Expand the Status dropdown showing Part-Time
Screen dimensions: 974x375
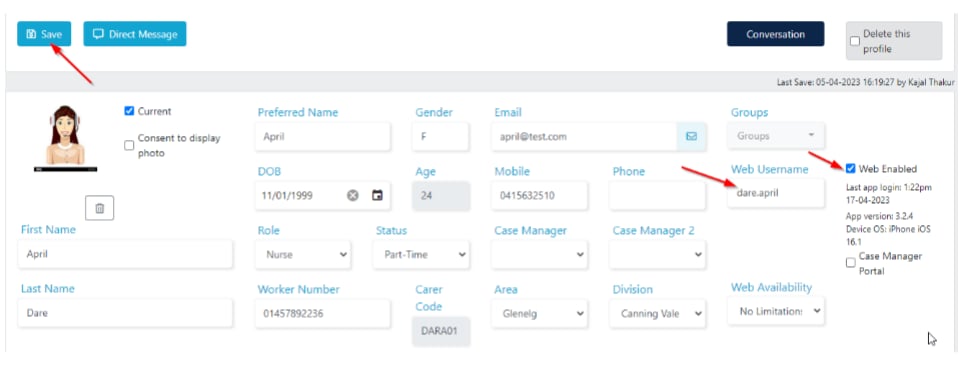(421, 255)
